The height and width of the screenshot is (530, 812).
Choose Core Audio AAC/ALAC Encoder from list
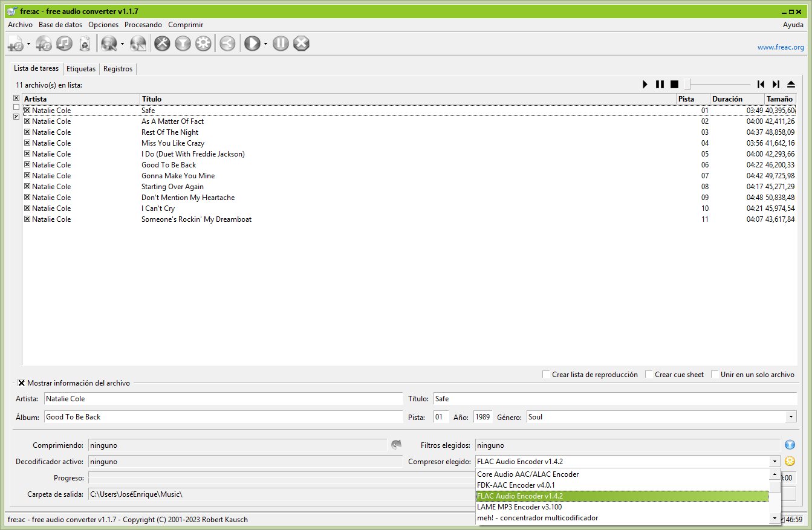click(527, 474)
